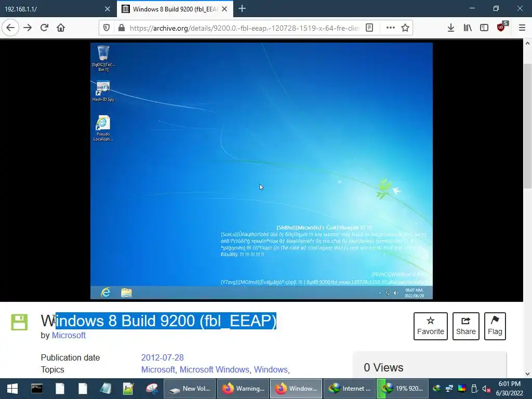Image resolution: width=532 pixels, height=399 pixels.
Task: Close the 192.168.1.1 tab
Action: (108, 9)
